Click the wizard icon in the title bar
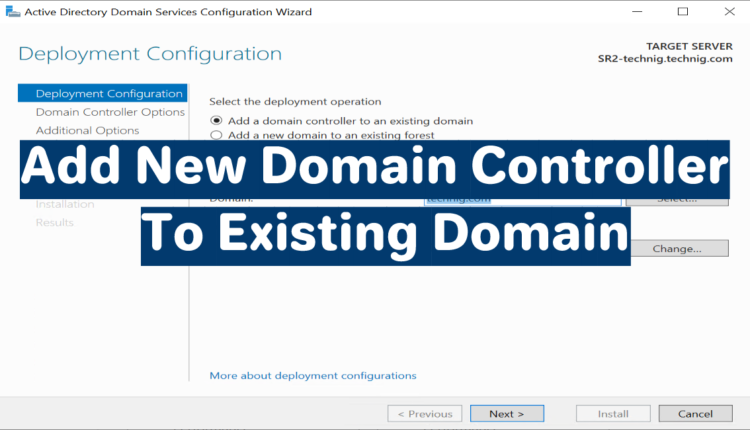The width and height of the screenshot is (750, 430). point(10,12)
